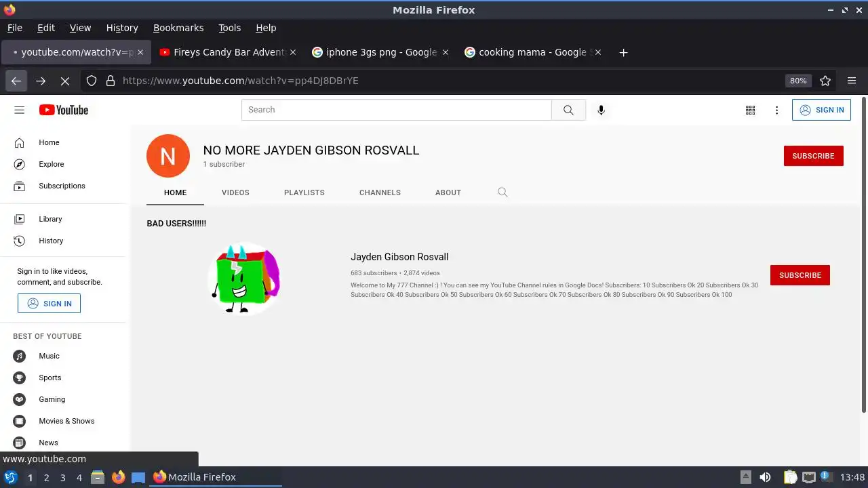Image resolution: width=868 pixels, height=488 pixels.
Task: Open the YouTube apps grid icon
Action: point(750,110)
